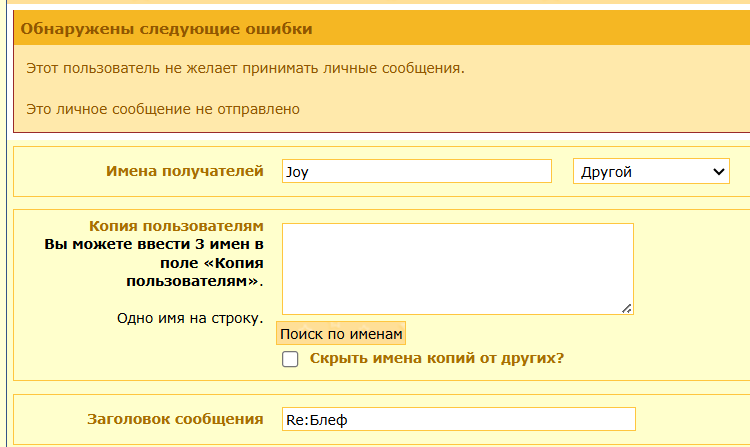Click the Скрыть имена копий от других? label

click(437, 358)
